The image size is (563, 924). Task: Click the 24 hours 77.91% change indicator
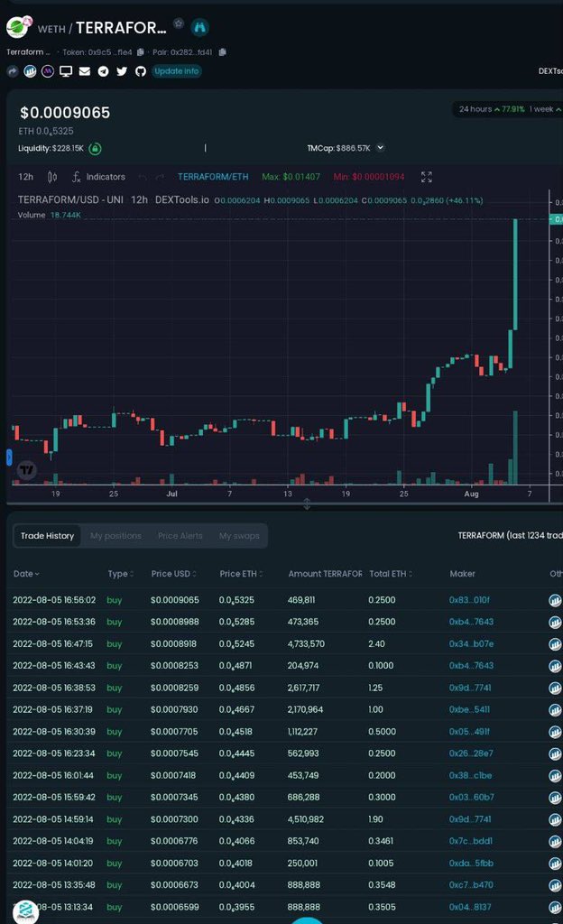pos(492,109)
